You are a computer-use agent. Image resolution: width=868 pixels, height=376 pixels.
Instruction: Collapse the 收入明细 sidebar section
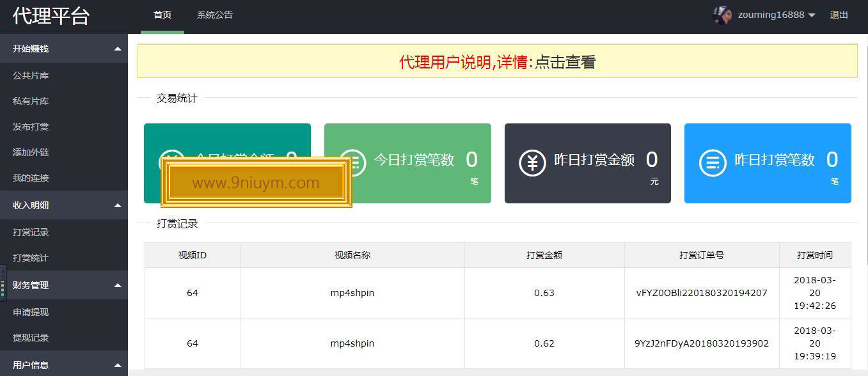tap(118, 205)
